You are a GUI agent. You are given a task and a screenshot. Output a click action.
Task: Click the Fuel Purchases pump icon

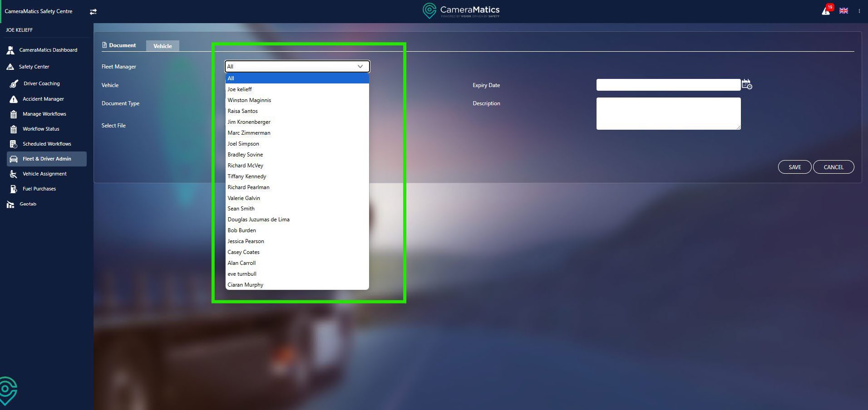pos(14,189)
